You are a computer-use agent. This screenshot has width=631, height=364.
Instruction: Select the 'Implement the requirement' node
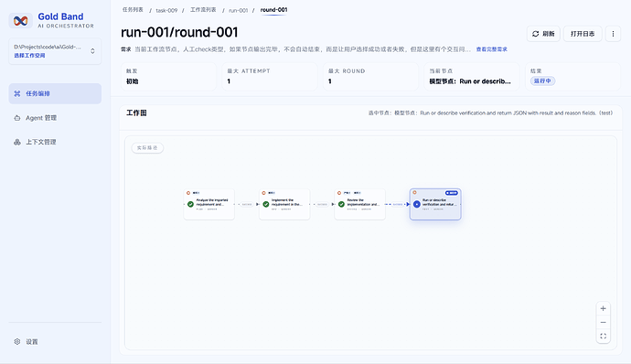click(284, 204)
